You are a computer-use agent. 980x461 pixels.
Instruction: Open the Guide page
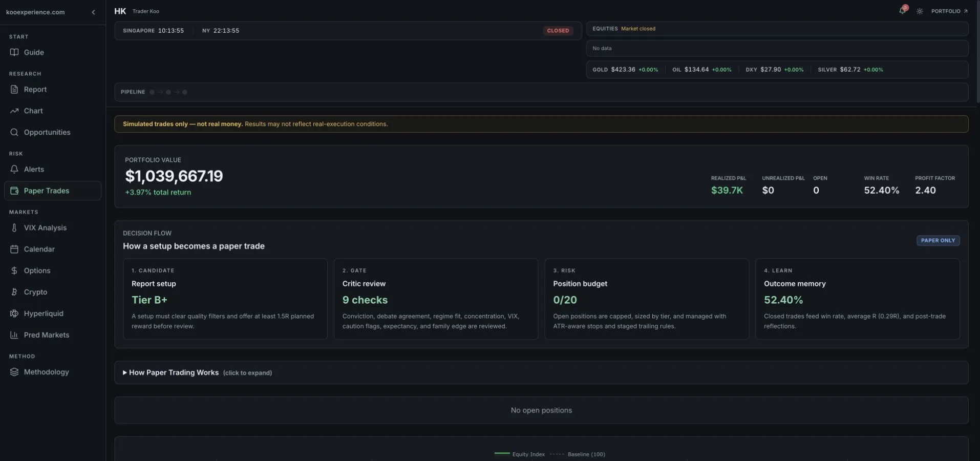pos(52,52)
